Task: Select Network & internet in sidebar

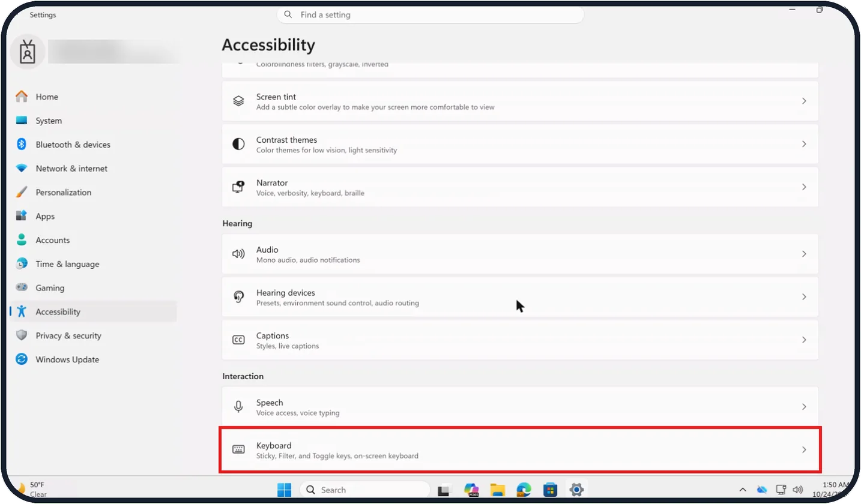Action: point(93,169)
